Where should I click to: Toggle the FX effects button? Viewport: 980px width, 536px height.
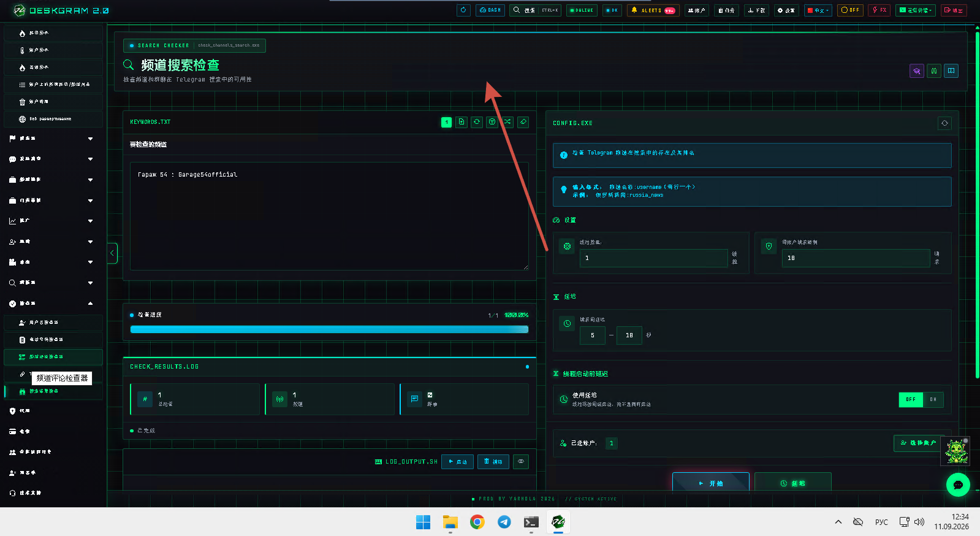[879, 10]
